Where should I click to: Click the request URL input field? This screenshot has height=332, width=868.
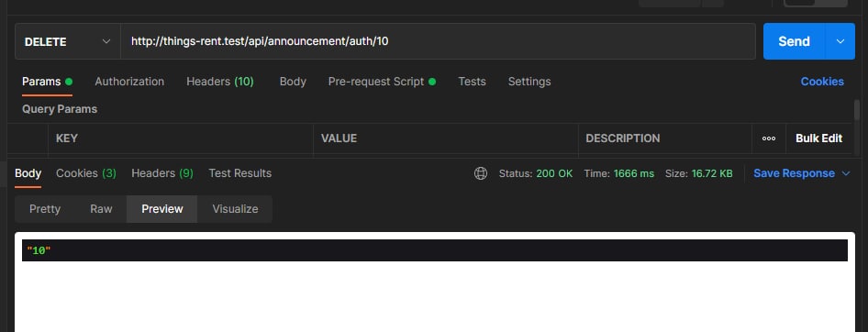click(x=438, y=41)
